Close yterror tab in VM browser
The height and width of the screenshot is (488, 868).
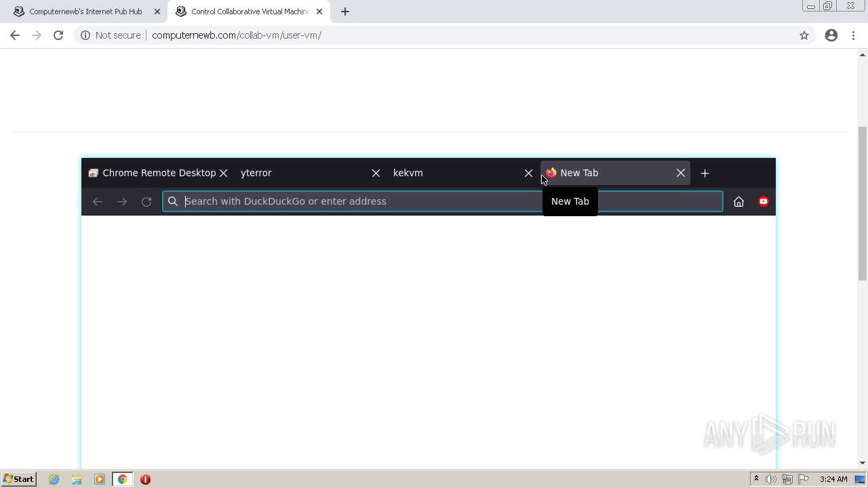[376, 173]
